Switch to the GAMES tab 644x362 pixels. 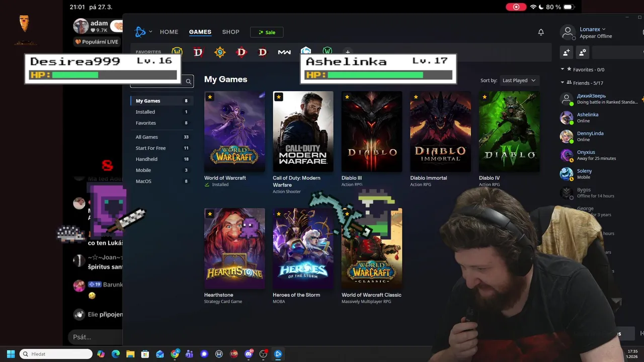point(200,32)
